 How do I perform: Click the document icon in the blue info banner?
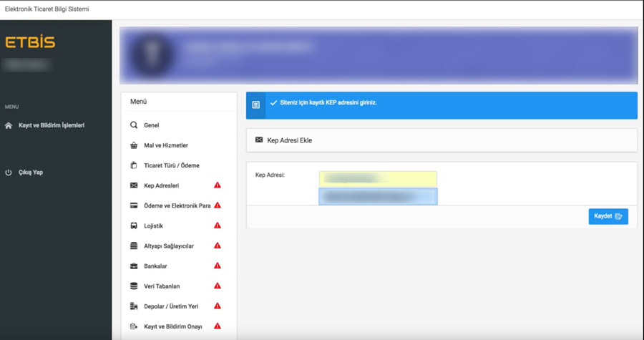pos(256,105)
